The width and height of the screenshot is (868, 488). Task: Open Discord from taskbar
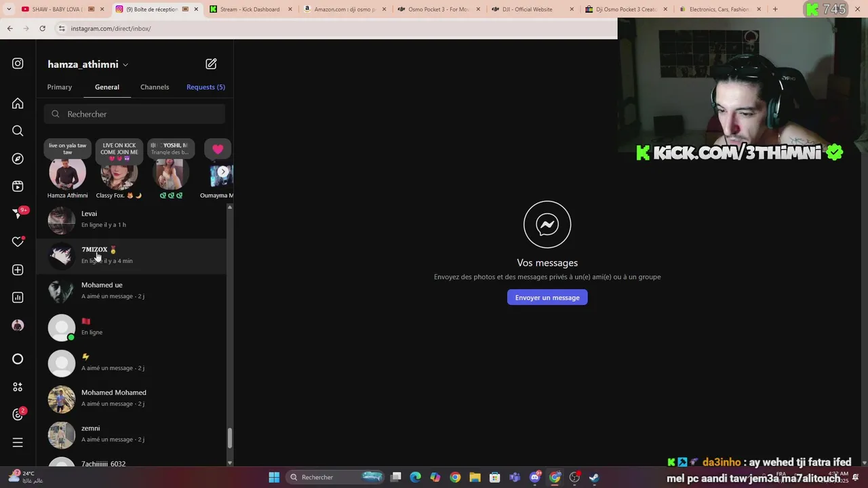[x=535, y=477]
